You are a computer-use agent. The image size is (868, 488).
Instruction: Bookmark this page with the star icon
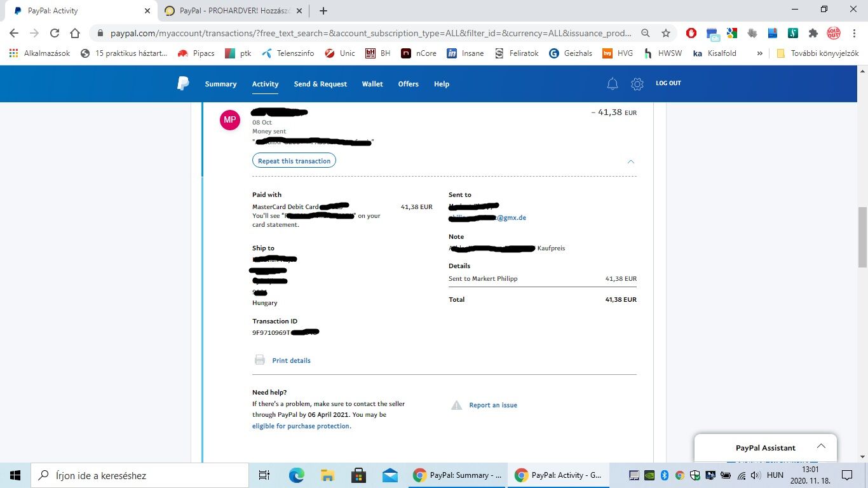pyautogui.click(x=666, y=33)
